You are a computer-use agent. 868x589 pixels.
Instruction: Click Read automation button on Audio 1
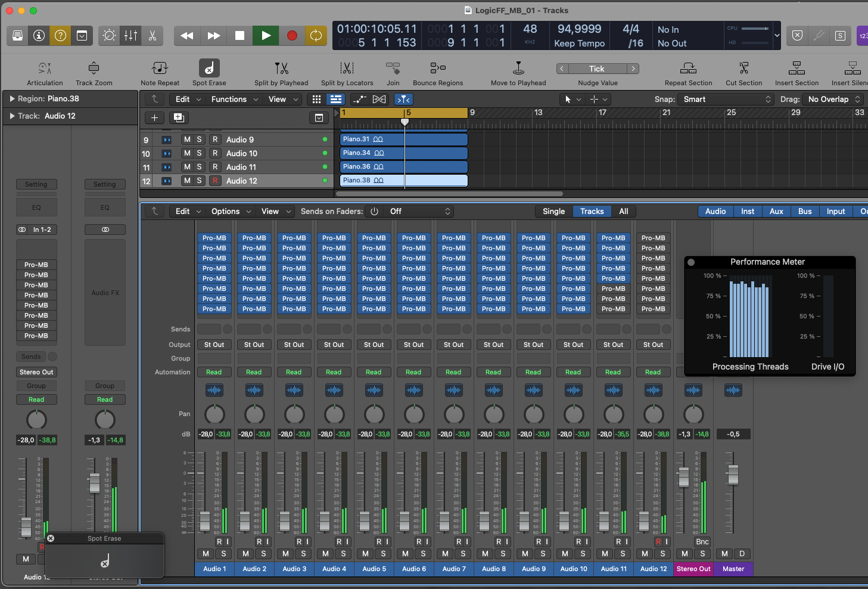214,373
